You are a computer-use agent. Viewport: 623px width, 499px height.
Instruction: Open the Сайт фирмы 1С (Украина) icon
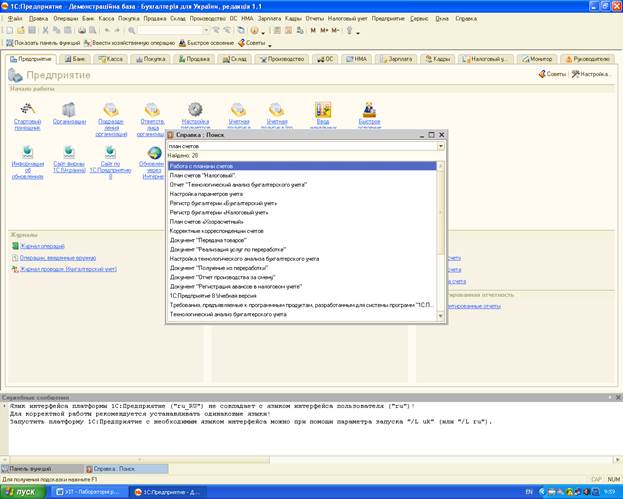69,152
